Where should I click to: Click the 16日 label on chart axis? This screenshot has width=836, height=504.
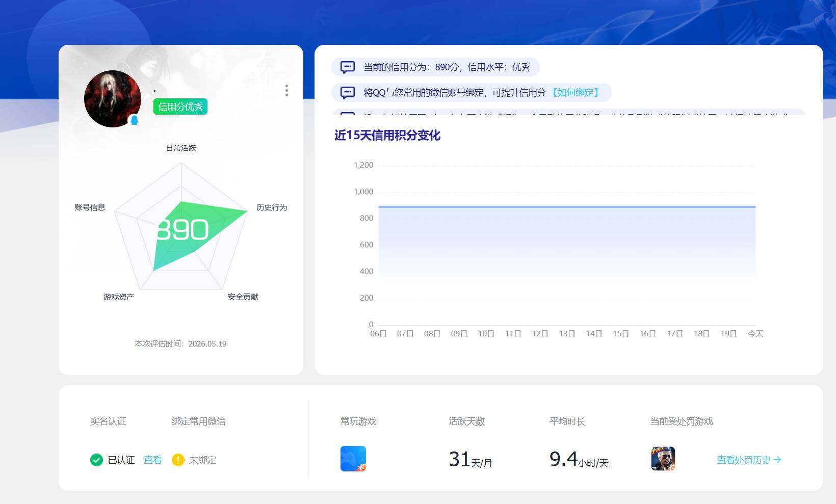[648, 333]
